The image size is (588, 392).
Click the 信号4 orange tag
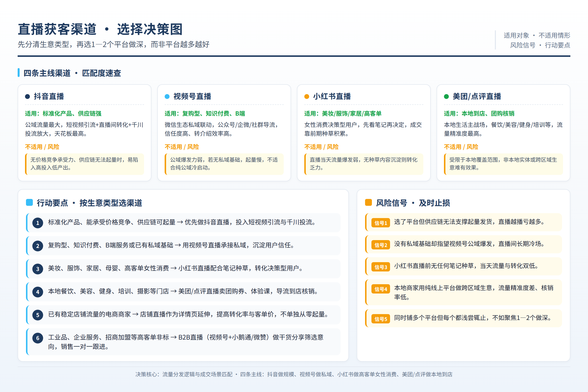[381, 289]
